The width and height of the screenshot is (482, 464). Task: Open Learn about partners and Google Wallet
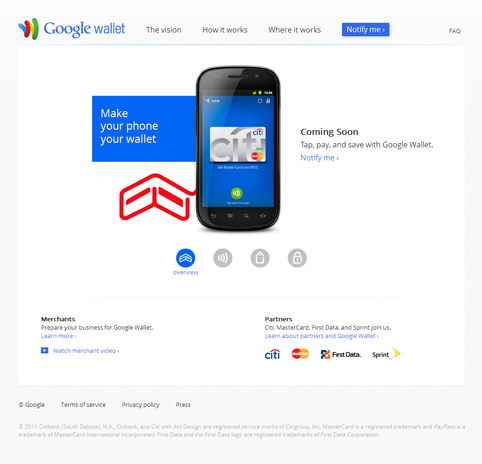point(322,336)
